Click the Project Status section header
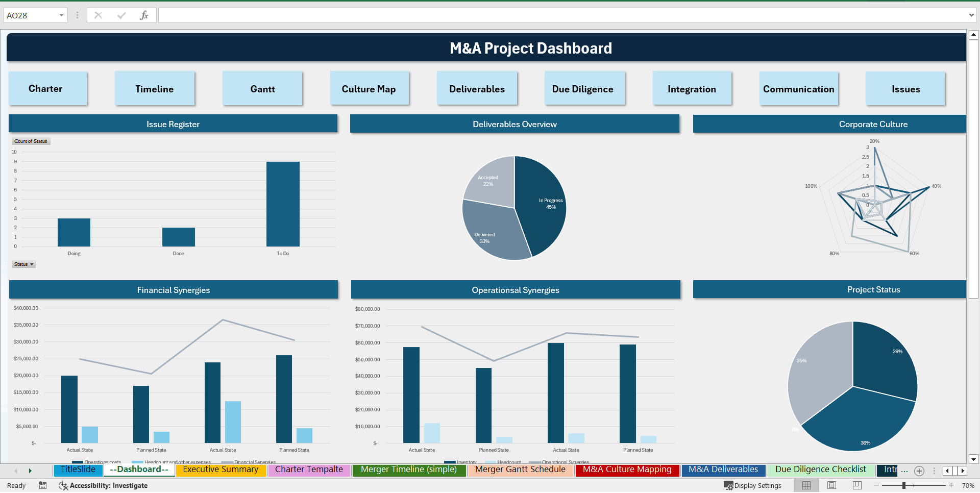The image size is (980, 493). (829, 289)
